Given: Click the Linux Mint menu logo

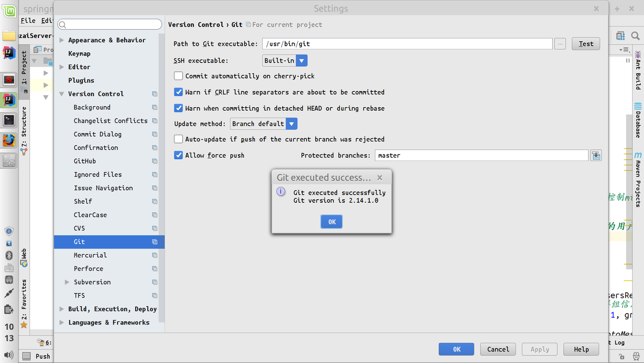Looking at the screenshot, I should 9,10.
